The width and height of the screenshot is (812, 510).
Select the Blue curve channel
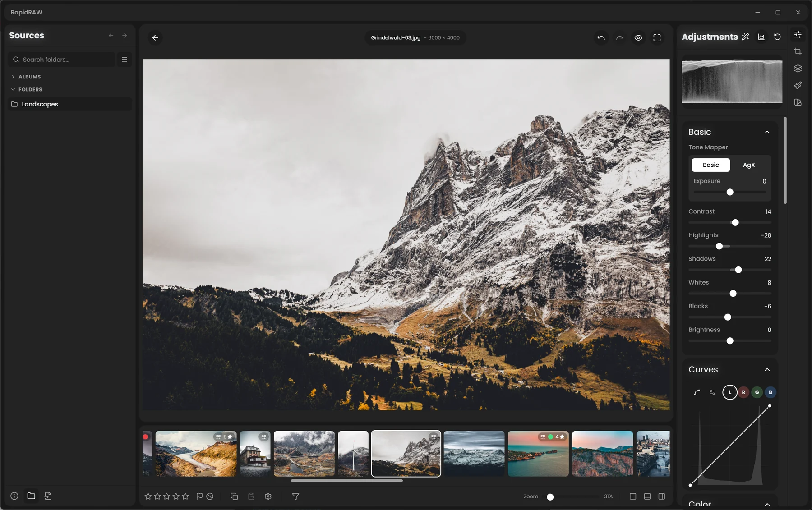tap(770, 392)
